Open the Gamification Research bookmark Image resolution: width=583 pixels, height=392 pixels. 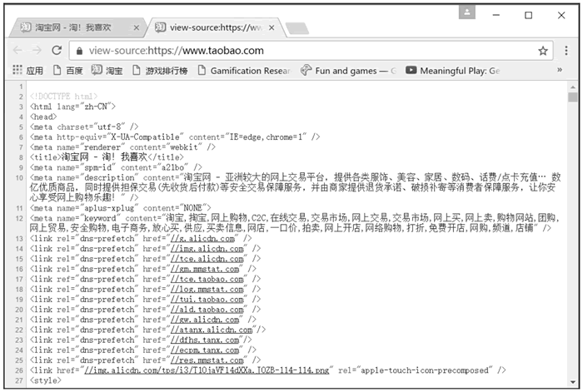point(244,70)
